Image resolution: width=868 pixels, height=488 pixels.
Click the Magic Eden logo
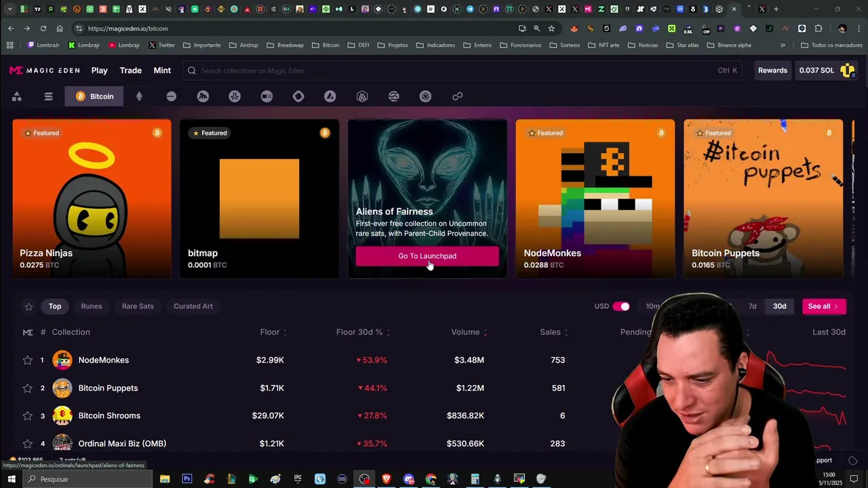pyautogui.click(x=45, y=70)
